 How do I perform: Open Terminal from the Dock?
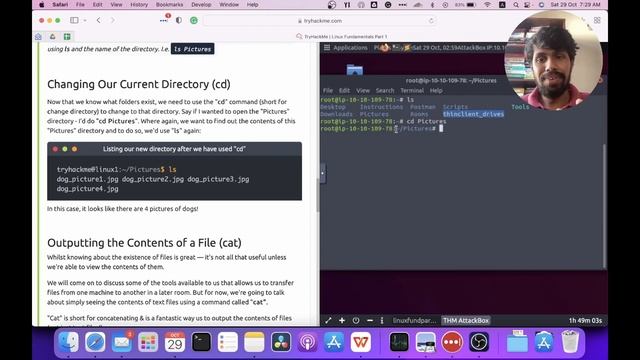pos(201,342)
